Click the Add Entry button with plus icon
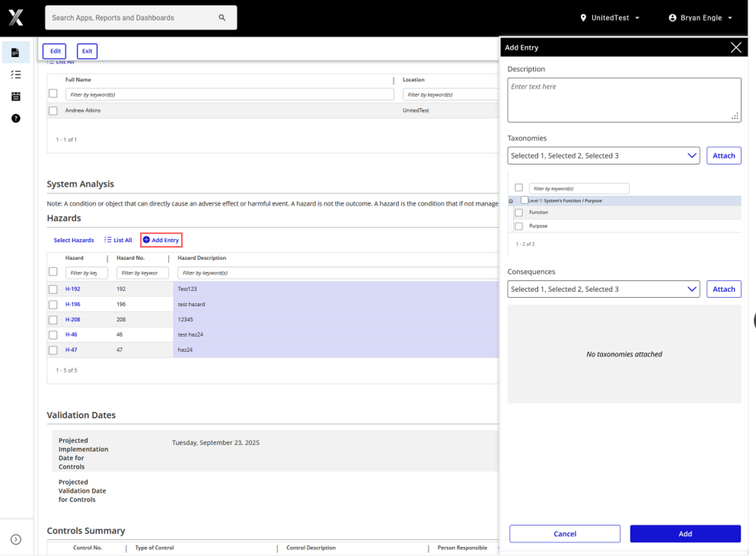Viewport: 756px width, 556px height. (x=161, y=239)
